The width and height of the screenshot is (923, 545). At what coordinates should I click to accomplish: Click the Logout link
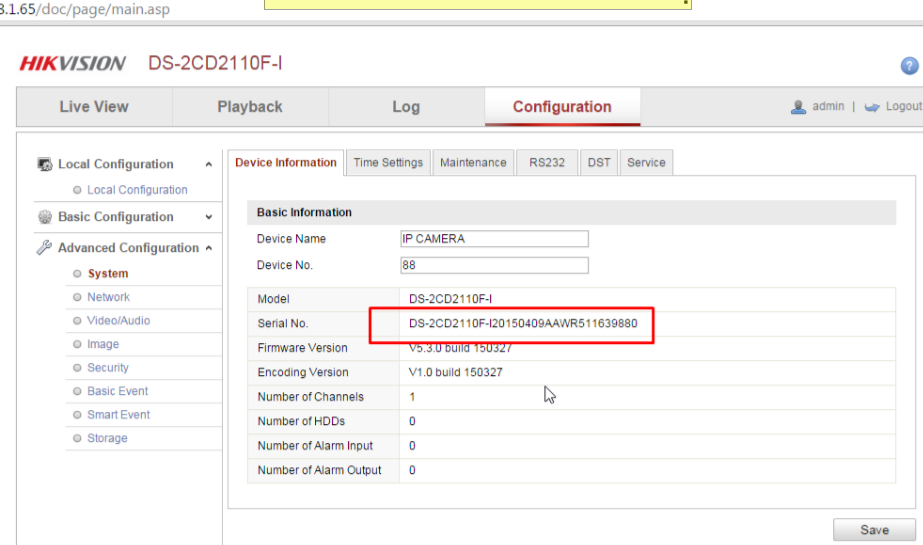(x=903, y=107)
